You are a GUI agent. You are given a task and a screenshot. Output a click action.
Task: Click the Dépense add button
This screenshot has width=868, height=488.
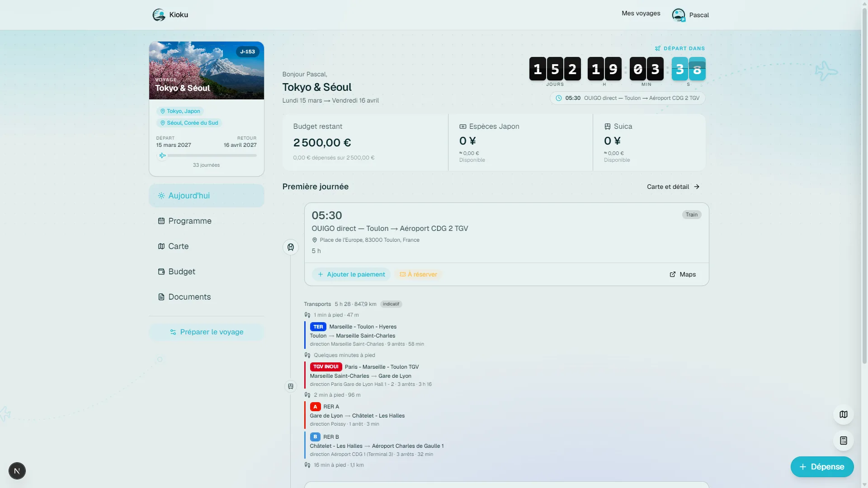[x=822, y=467]
